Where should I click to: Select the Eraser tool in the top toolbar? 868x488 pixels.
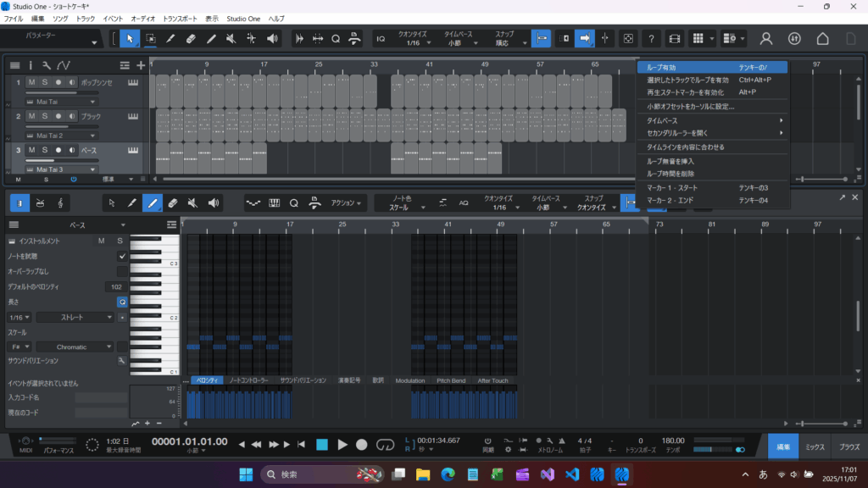pos(191,39)
